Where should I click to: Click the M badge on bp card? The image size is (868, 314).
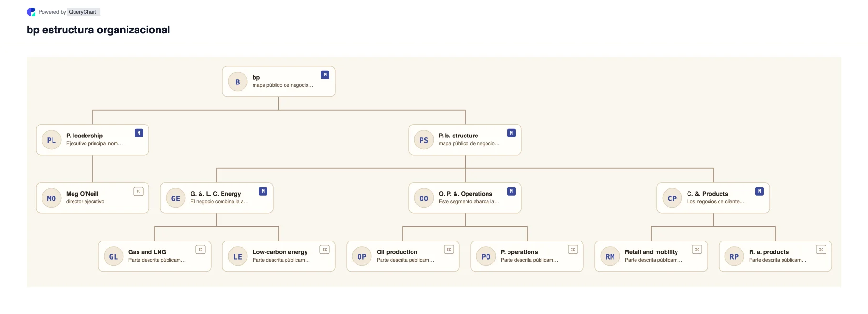click(x=325, y=75)
